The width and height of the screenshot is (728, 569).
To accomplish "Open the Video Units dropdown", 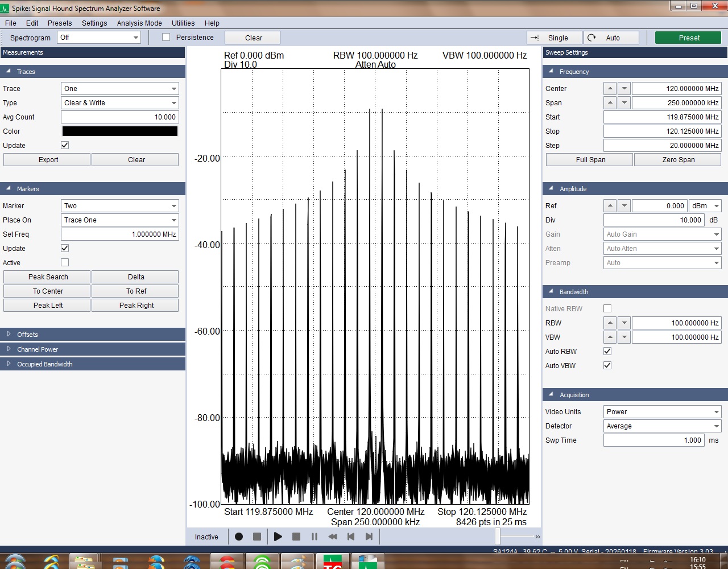I will coord(663,412).
